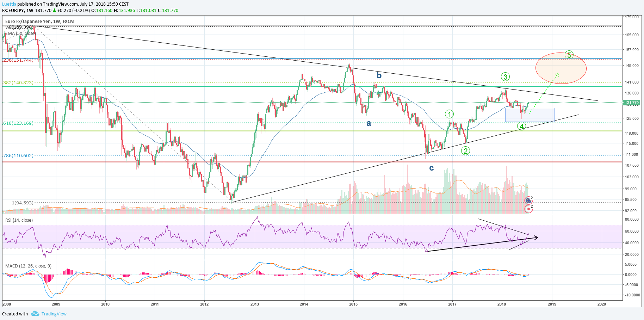644x320 pixels.
Task: Select the green circled wave 2 marker
Action: (x=466, y=151)
